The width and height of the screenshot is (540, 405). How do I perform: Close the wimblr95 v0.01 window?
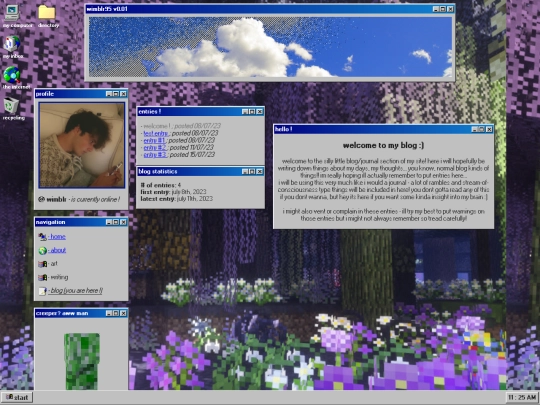click(450, 9)
